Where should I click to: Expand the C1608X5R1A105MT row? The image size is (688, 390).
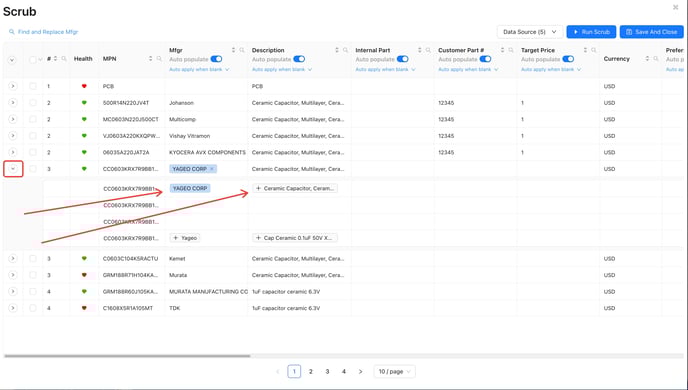pyautogui.click(x=13, y=308)
